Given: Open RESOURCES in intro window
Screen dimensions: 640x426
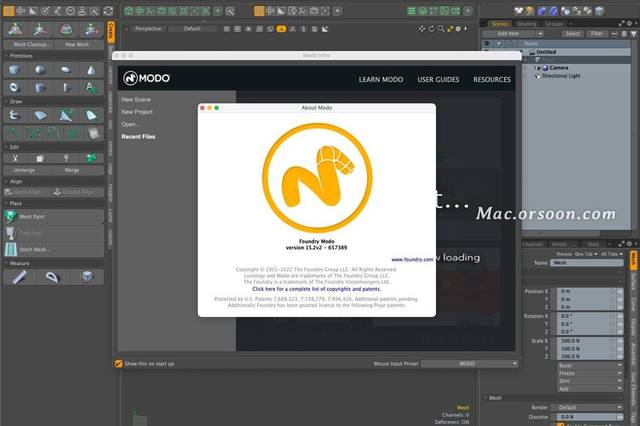Looking at the screenshot, I should click(492, 80).
